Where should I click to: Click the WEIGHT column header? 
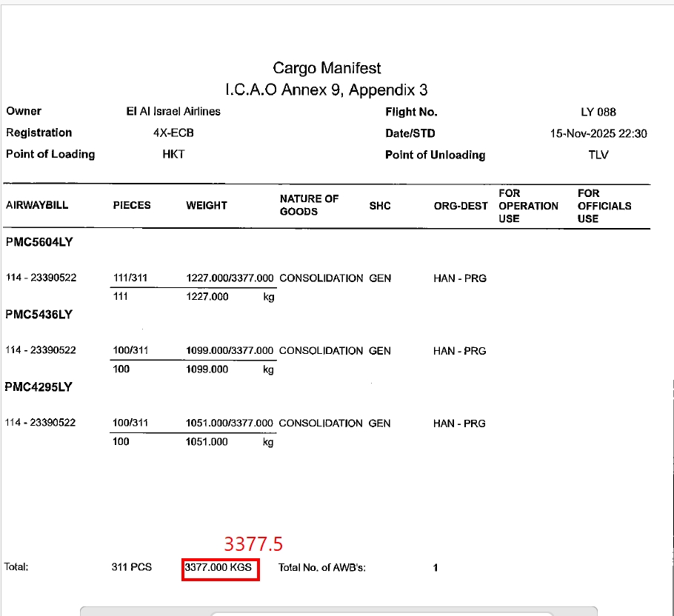(207, 206)
